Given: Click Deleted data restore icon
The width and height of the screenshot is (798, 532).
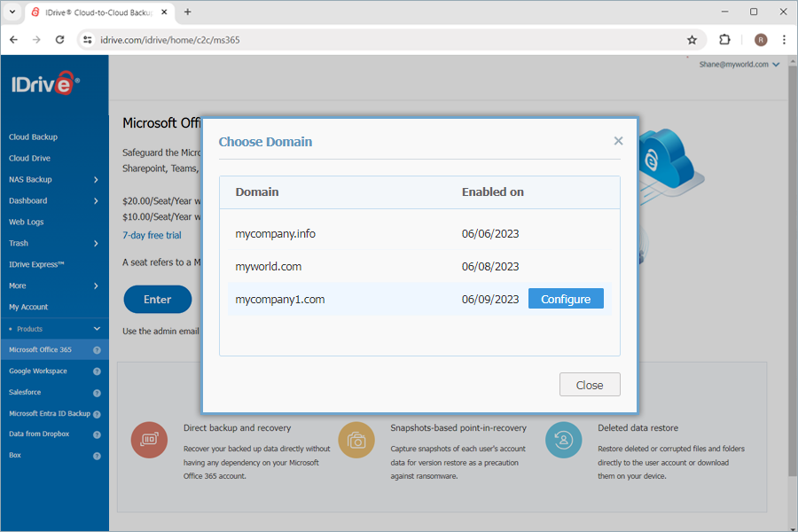Looking at the screenshot, I should 563,440.
